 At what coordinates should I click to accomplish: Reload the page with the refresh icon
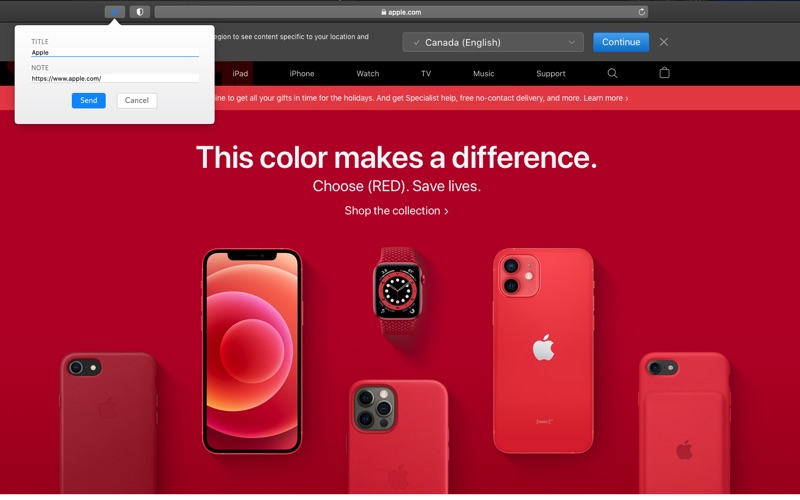(x=641, y=12)
